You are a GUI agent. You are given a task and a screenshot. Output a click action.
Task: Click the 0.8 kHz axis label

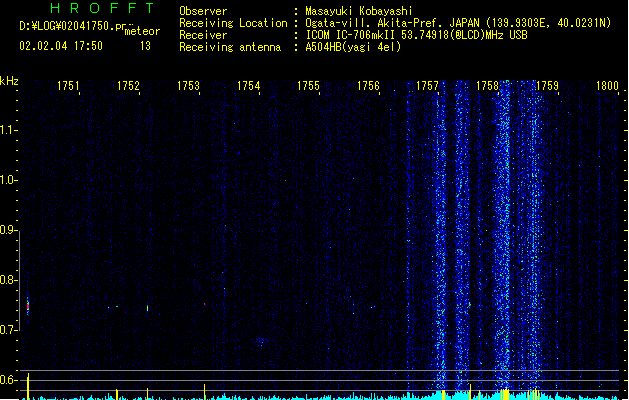(x=8, y=280)
